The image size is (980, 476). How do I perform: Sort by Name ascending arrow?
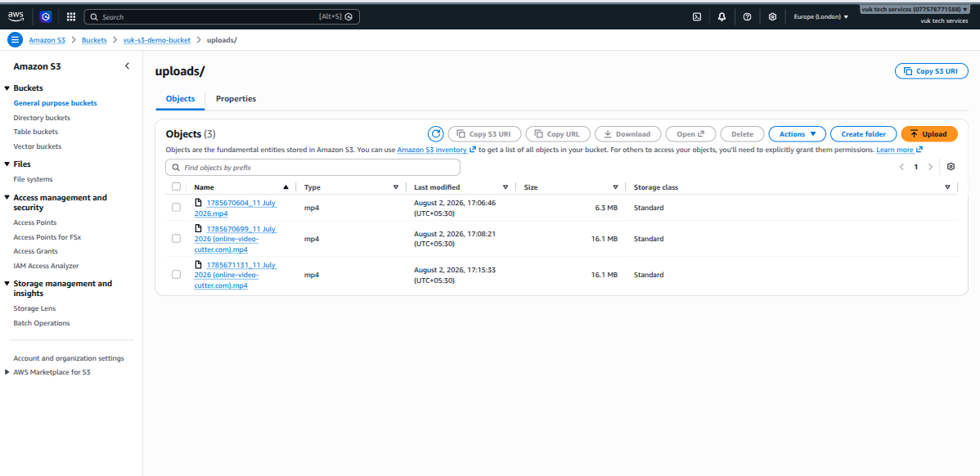click(x=285, y=187)
